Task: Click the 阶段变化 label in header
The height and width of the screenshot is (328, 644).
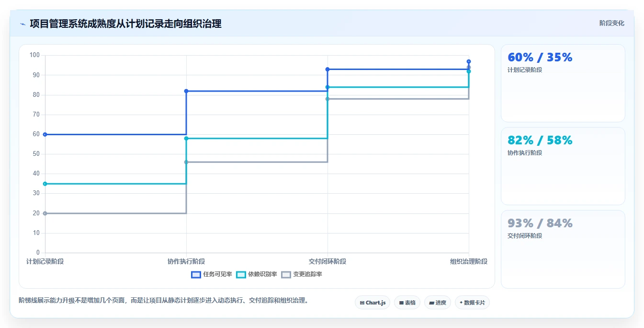Action: [612, 23]
